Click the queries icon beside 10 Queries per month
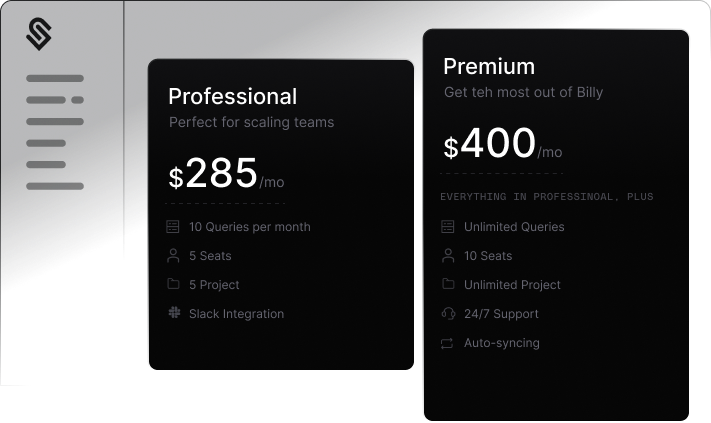 tap(173, 227)
